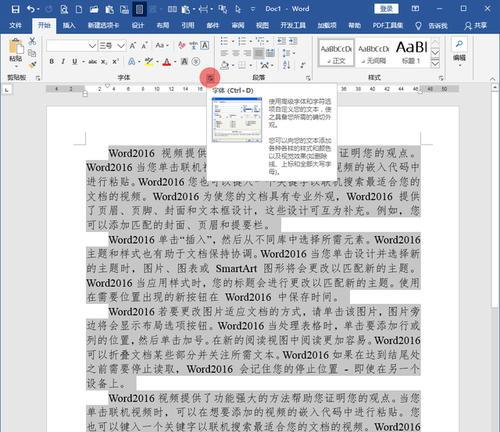The width and height of the screenshot is (500, 432).
Task: Expand the styles gallery More button
Action: point(435,64)
